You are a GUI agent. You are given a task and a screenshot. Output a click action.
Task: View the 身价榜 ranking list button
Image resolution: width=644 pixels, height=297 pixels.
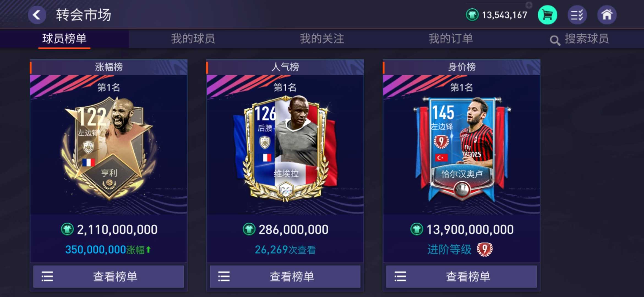pos(462,276)
